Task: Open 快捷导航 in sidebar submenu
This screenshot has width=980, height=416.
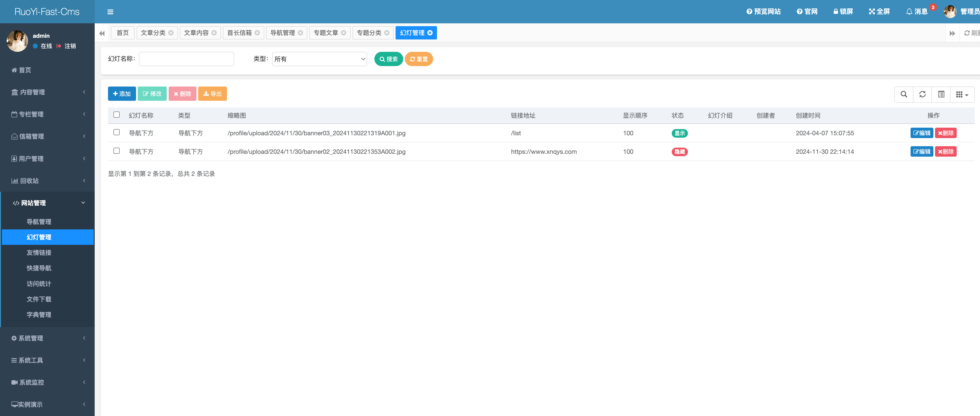Action: point(48,268)
